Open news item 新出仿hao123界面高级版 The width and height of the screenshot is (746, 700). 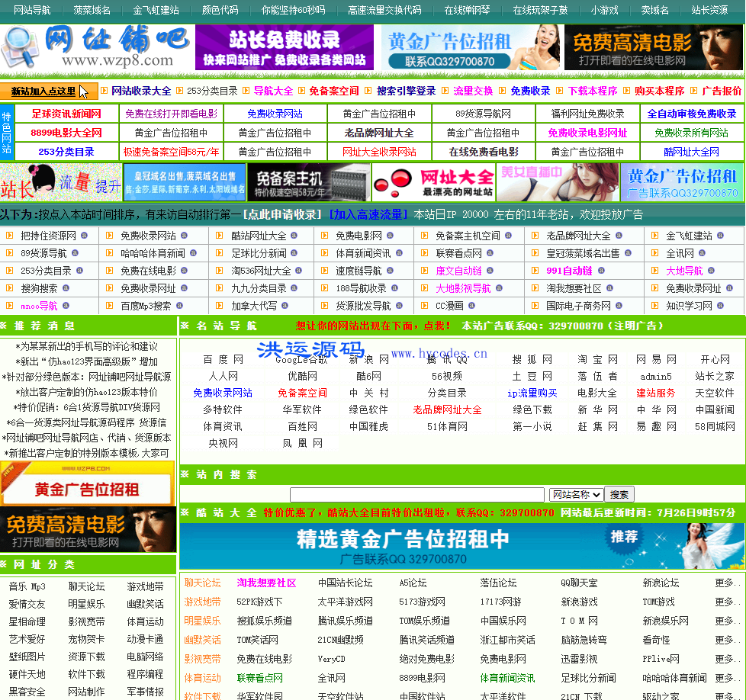pos(87,361)
